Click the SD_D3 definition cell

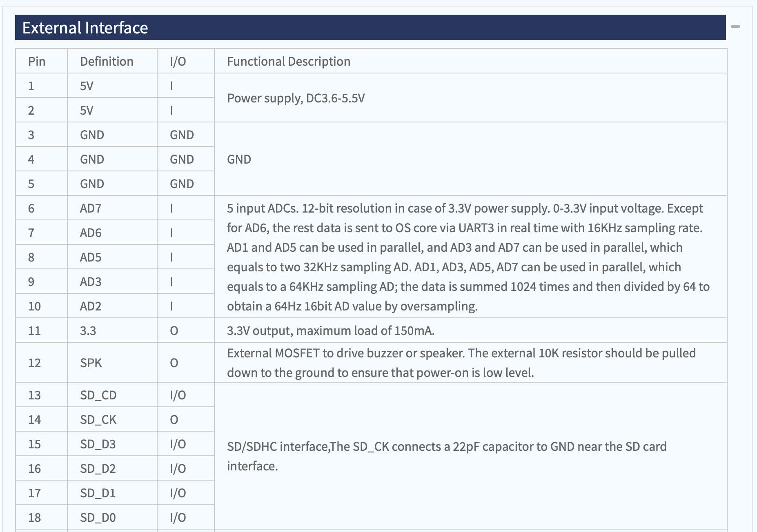112,444
